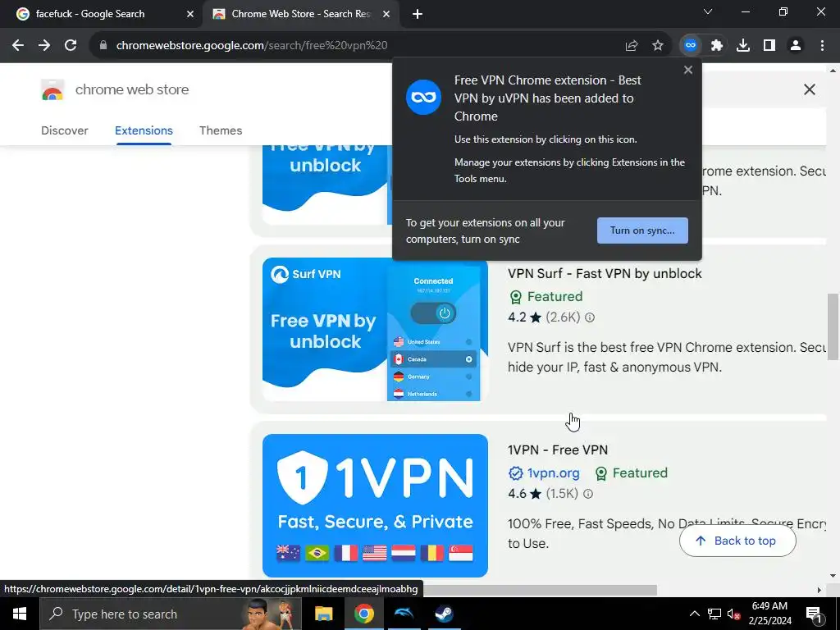Screen dimensions: 840x630
Task: Clear the web store search with the X
Action: click(810, 89)
